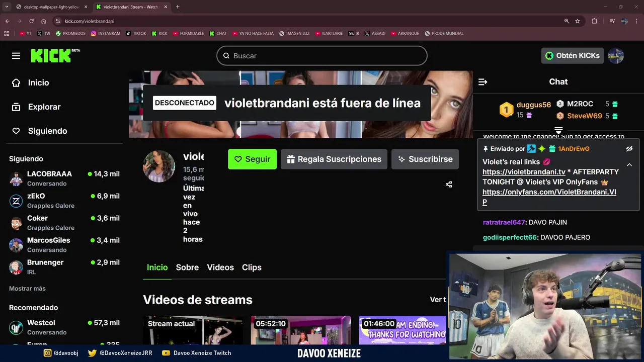Switch to the Clips tab

click(x=252, y=267)
